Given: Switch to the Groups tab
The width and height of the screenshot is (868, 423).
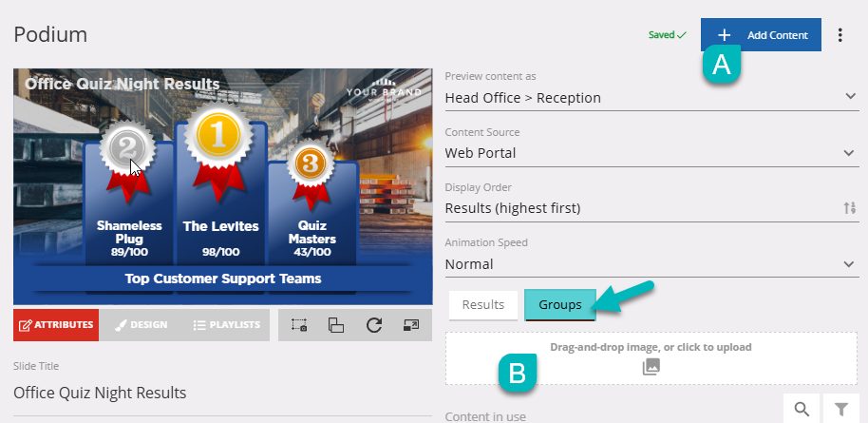Looking at the screenshot, I should click(x=560, y=305).
